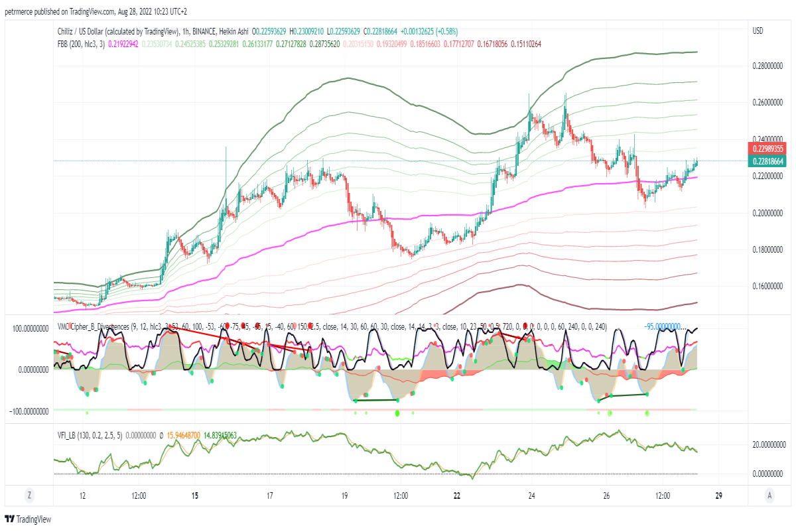The height and width of the screenshot is (532, 796).
Task: Click the 0.26000000 price axis label
Action: [767, 103]
